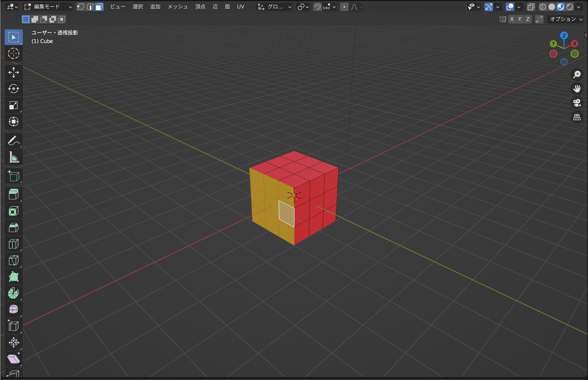Image resolution: width=588 pixels, height=380 pixels.
Task: Open the 選択 menu
Action: [138, 7]
